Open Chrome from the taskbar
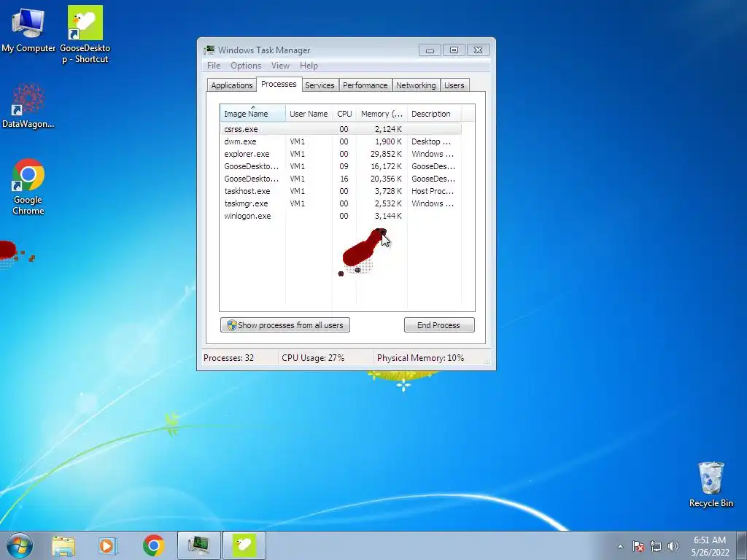The image size is (747, 560). click(x=153, y=545)
